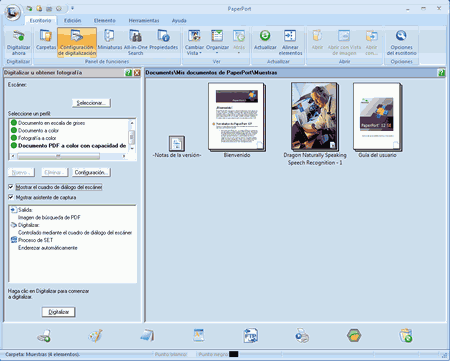450x361 pixels.
Task: Click the disabled Abrir ribbon icon
Action: [317, 40]
